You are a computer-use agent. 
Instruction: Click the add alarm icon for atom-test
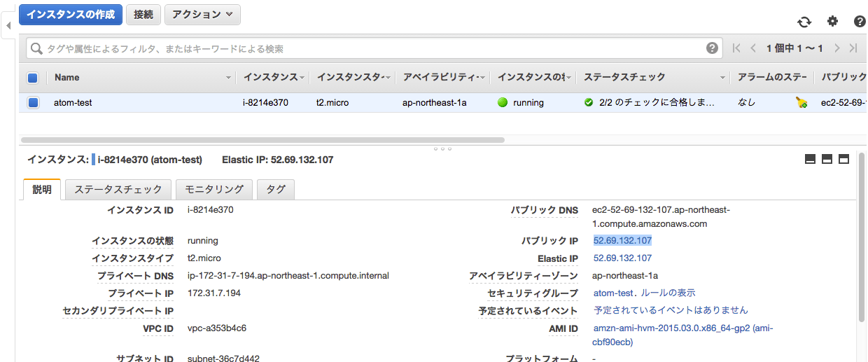801,102
